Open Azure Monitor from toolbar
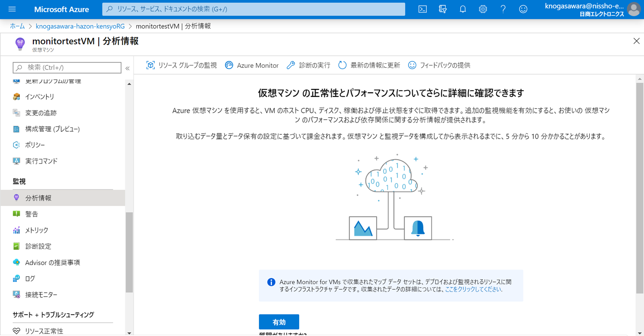 [252, 65]
